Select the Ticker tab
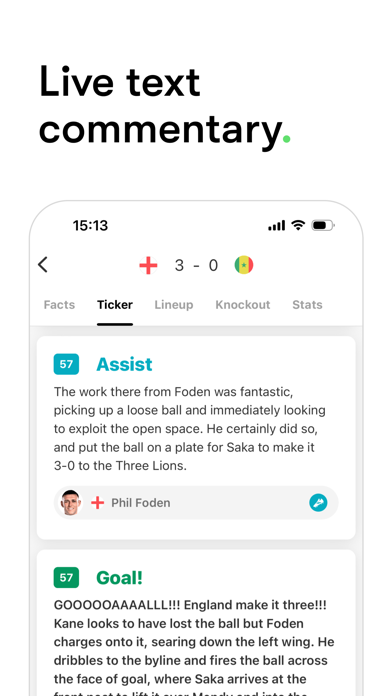 pyautogui.click(x=115, y=305)
